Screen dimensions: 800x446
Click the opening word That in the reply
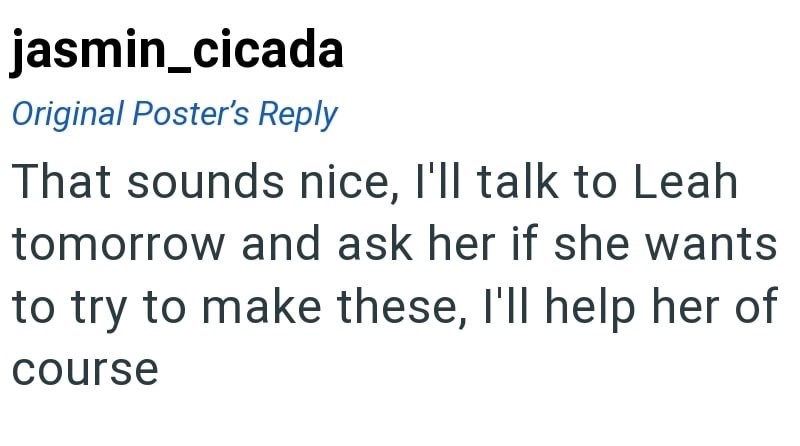pos(63,185)
